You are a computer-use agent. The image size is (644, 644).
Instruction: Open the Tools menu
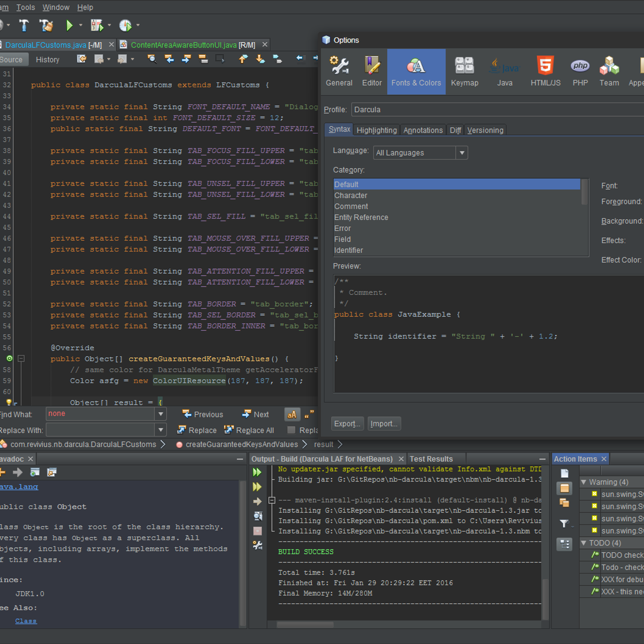[25, 7]
